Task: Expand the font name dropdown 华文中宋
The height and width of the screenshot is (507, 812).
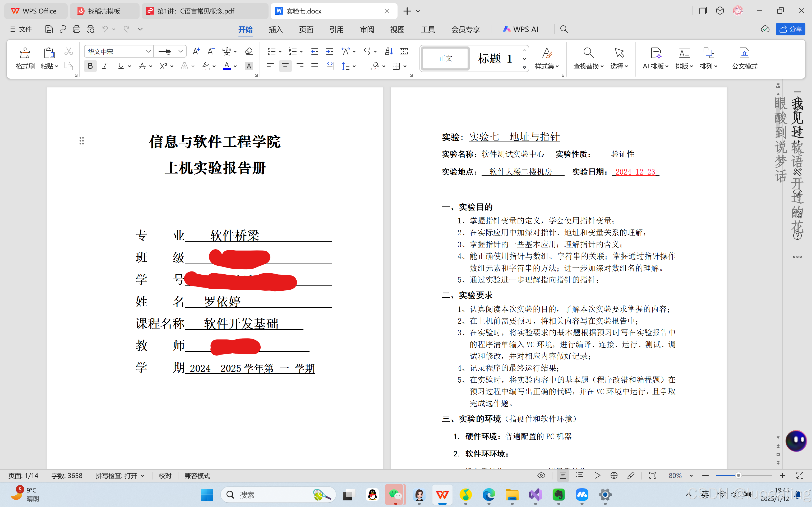Action: 148,51
